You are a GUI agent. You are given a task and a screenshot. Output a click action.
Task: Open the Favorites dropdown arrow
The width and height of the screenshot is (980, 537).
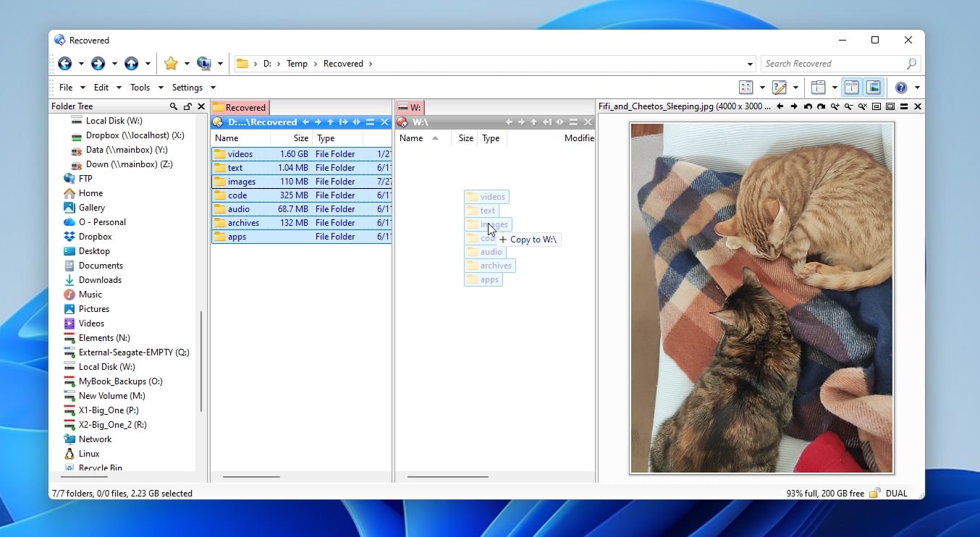tap(187, 64)
